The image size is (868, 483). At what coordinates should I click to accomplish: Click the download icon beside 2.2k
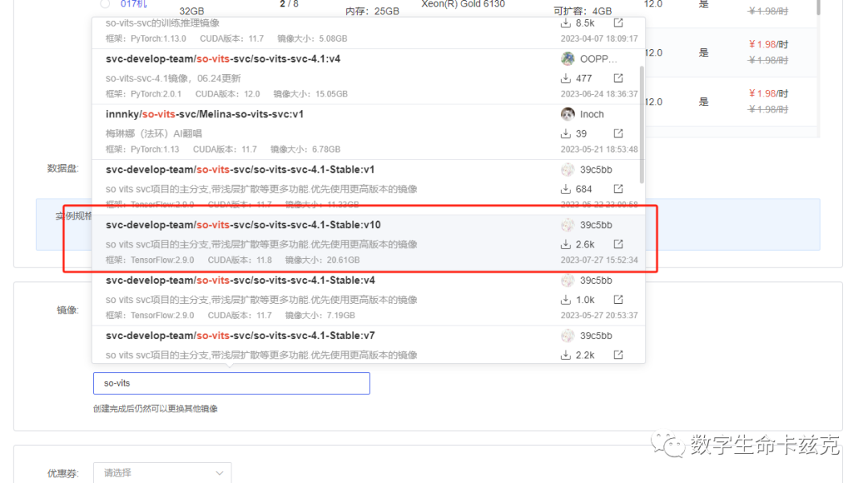pos(565,354)
